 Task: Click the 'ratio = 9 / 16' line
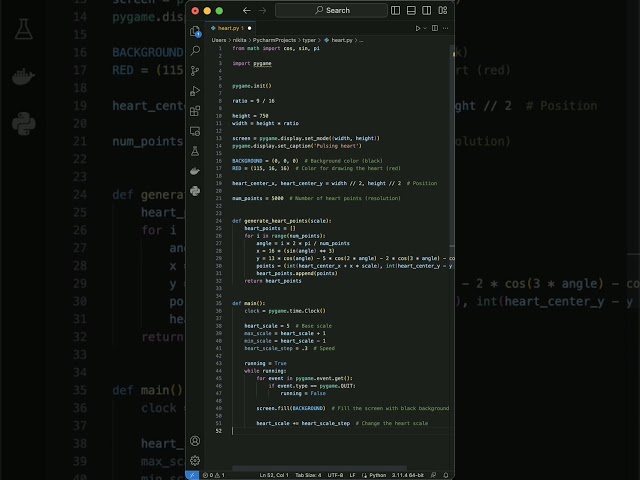[x=253, y=101]
